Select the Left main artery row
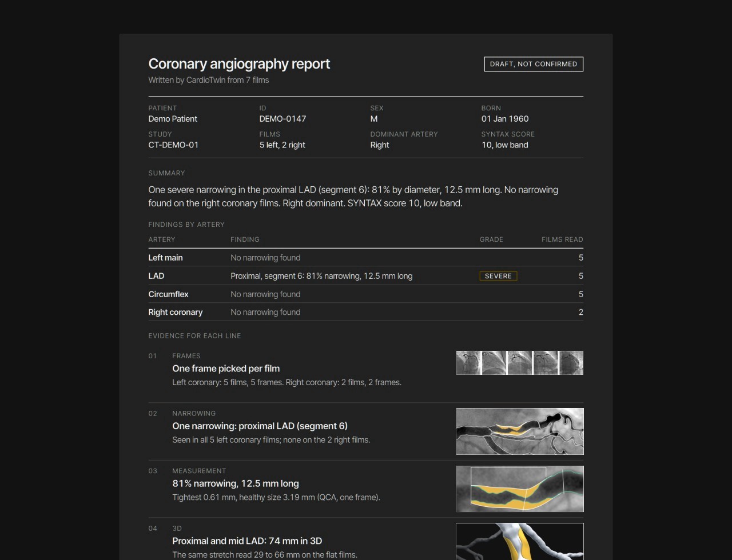The height and width of the screenshot is (560, 732). (x=365, y=258)
